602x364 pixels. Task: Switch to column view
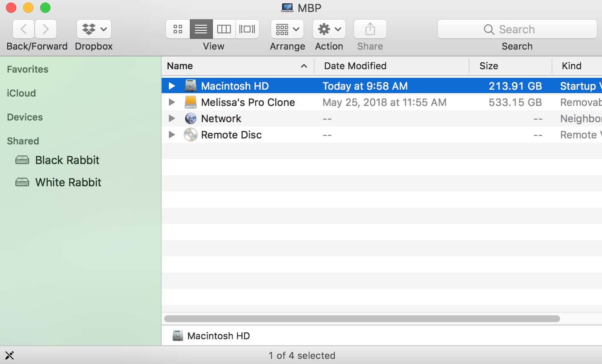[x=224, y=29]
